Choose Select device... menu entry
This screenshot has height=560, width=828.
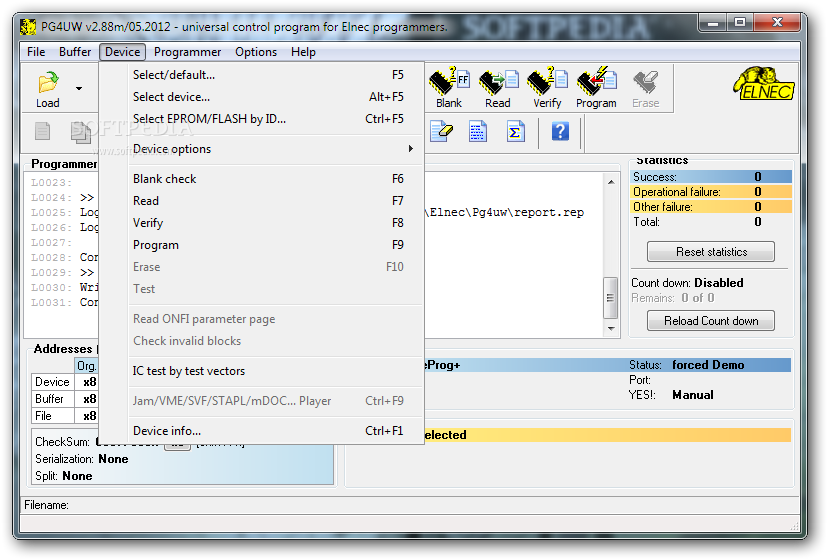click(262, 97)
